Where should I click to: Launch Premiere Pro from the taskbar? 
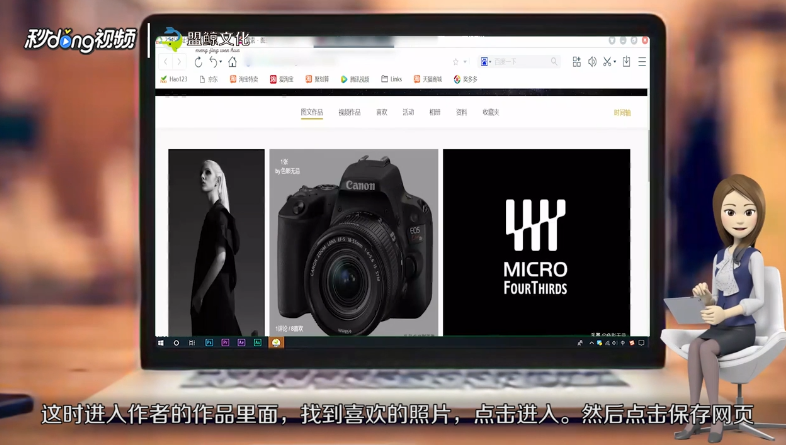coord(225,343)
